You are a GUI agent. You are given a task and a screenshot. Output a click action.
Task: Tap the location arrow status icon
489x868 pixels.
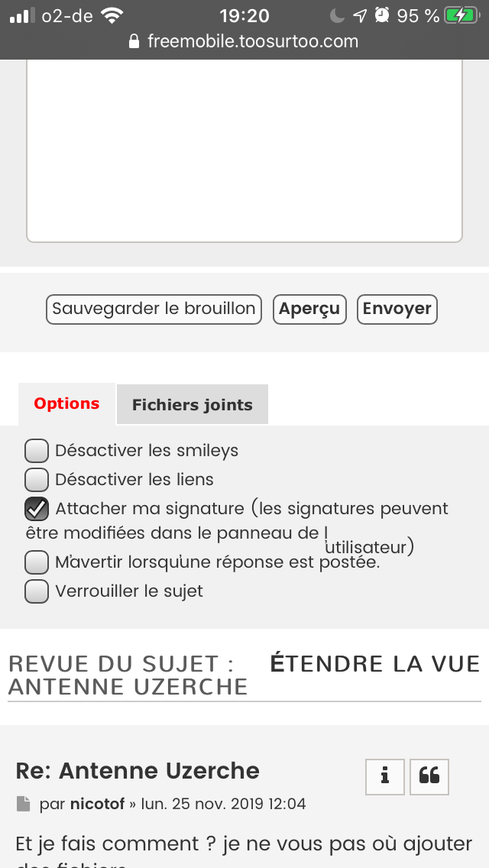[x=360, y=15]
